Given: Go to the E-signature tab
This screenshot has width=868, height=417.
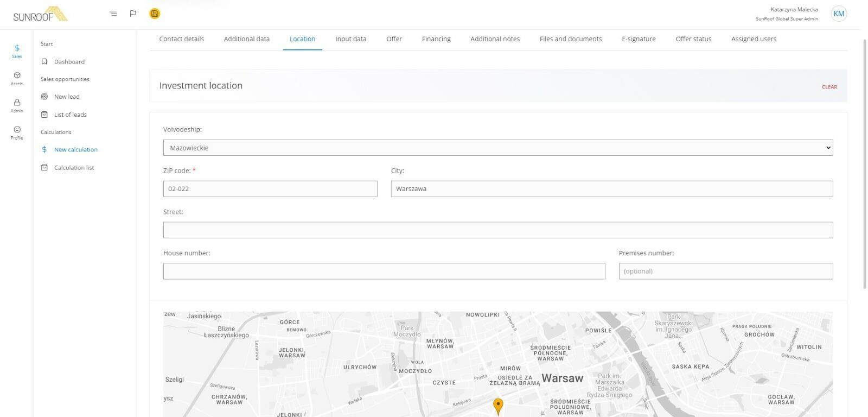Looking at the screenshot, I should point(639,39).
